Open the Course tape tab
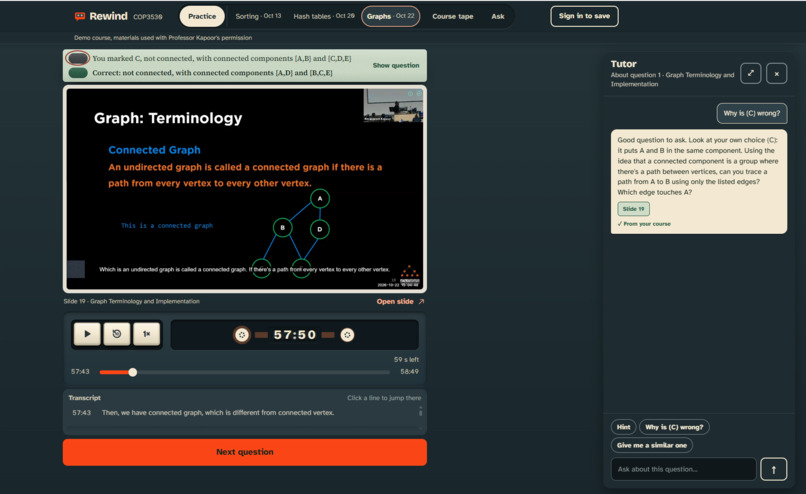 point(452,16)
